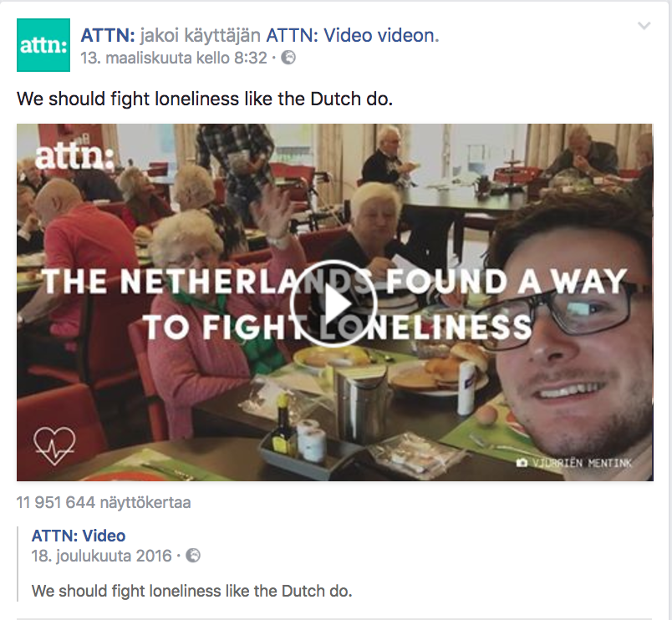Click the camera credit icon near Mentink
Image resolution: width=672 pixels, height=620 pixels.
coord(522,463)
